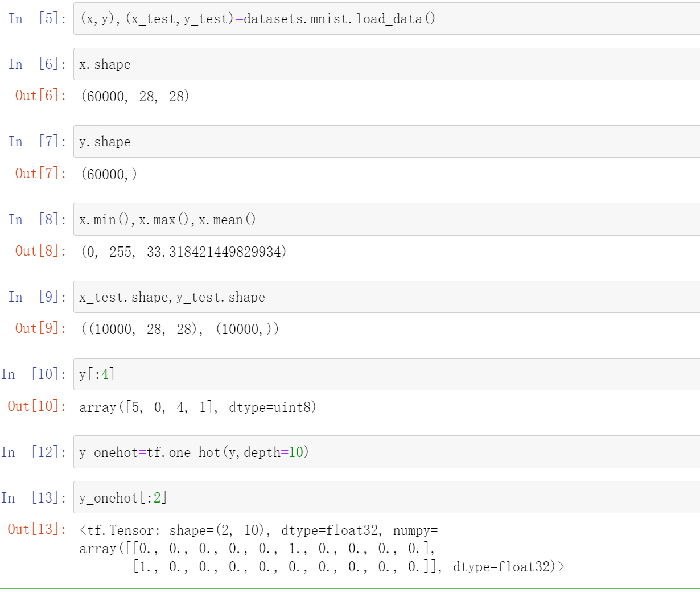Click the (60000,) output of cell 7
Viewport: 700px width, 593px height.
tap(109, 174)
